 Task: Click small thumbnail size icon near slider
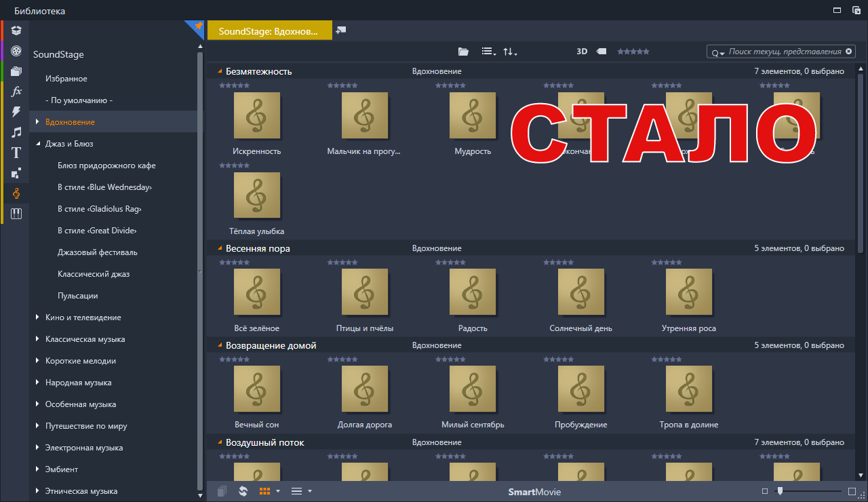tap(765, 491)
